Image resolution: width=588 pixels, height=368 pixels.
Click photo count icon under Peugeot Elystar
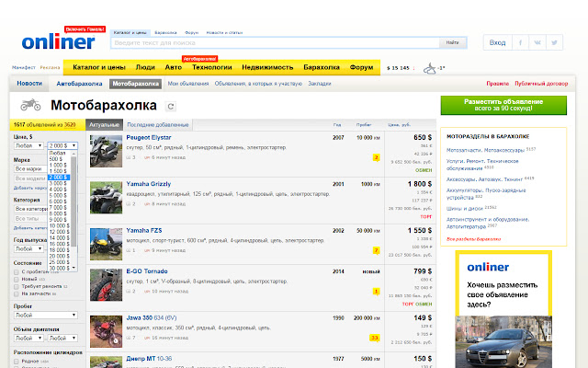[x=129, y=157]
